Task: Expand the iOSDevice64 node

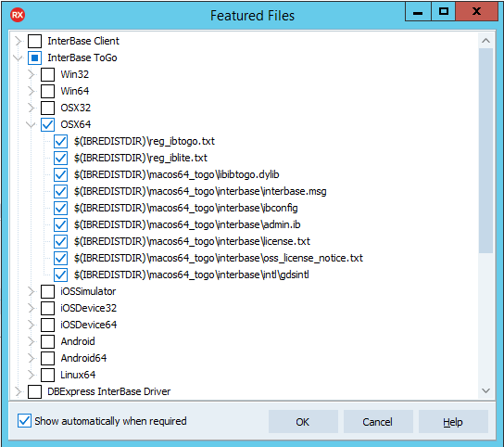Action: [31, 325]
